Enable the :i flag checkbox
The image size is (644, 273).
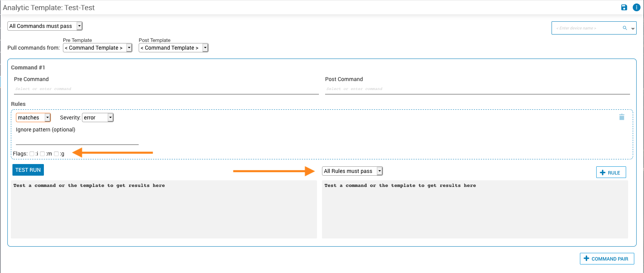pos(32,154)
